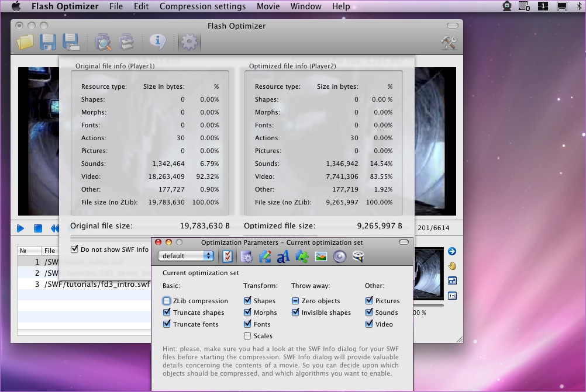The width and height of the screenshot is (586, 392).
Task: Click the blue arrow icon beside thumbnail
Action: [452, 251]
